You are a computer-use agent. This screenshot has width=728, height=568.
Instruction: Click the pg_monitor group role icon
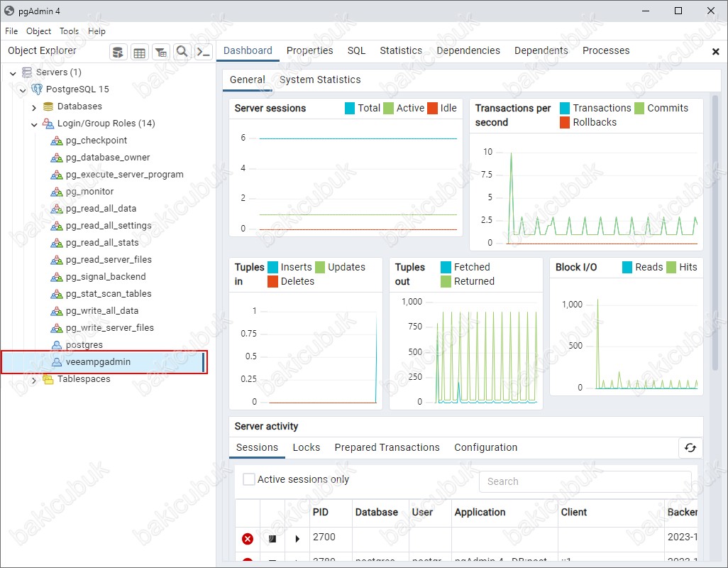(x=57, y=192)
